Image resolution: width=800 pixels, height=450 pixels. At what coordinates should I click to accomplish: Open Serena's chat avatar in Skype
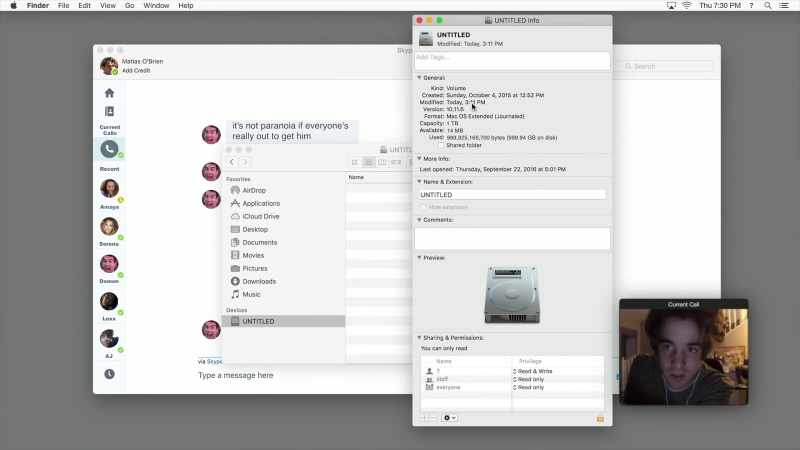tap(109, 226)
